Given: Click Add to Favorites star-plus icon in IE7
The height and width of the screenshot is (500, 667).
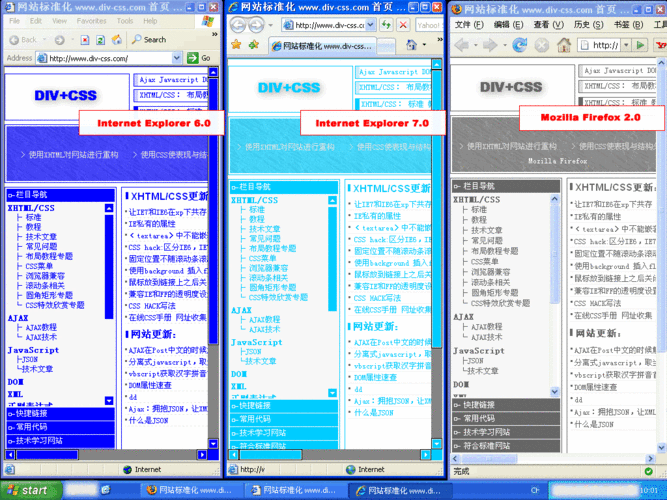Looking at the screenshot, I should pyautogui.click(x=254, y=44).
